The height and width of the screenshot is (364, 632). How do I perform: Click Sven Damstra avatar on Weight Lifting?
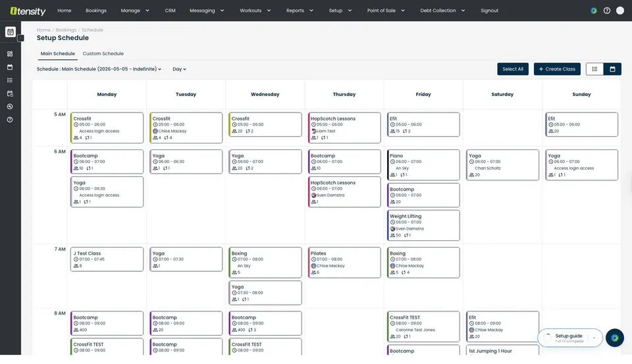tap(392, 228)
